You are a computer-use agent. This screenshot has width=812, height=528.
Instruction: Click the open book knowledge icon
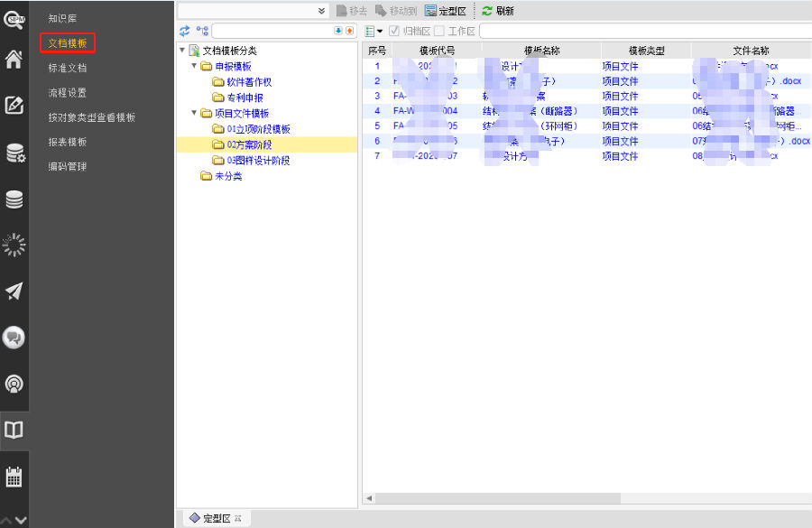(14, 430)
